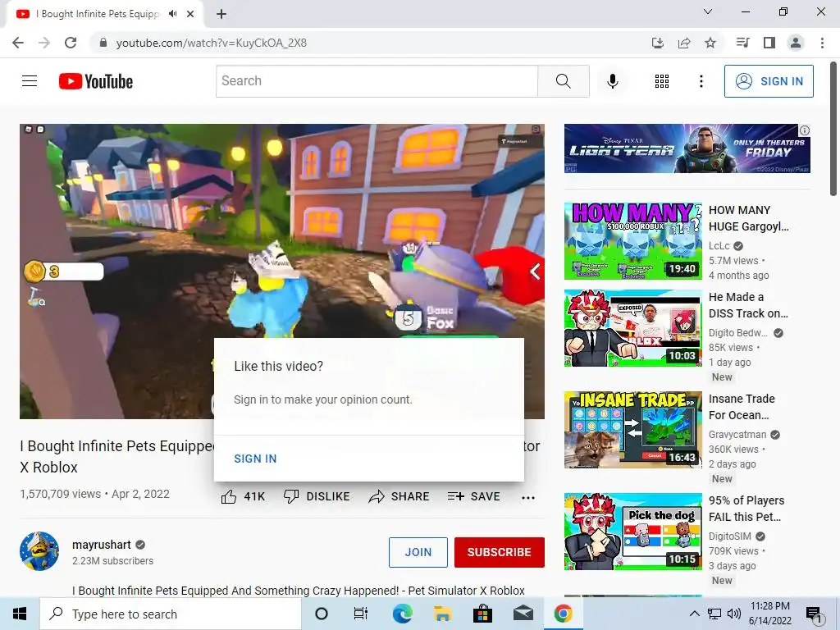The height and width of the screenshot is (630, 840).
Task: Open Task View from the taskbar
Action: 361,614
